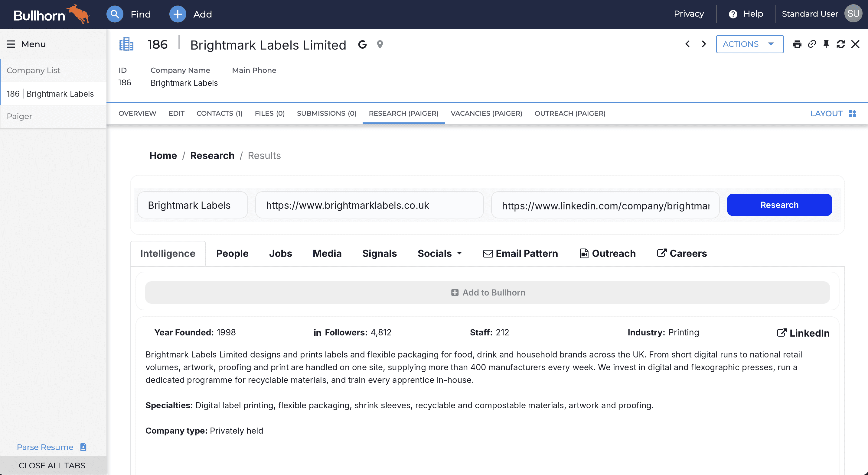The width and height of the screenshot is (868, 475).
Task: Select the People tab
Action: pyautogui.click(x=232, y=254)
